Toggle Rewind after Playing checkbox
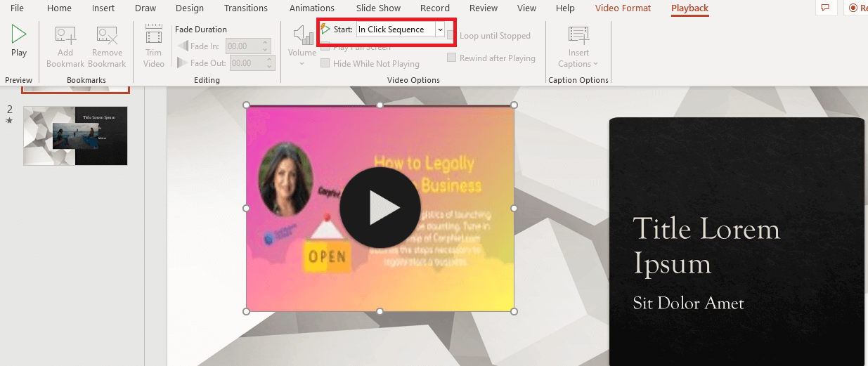The width and height of the screenshot is (868, 366). click(452, 58)
